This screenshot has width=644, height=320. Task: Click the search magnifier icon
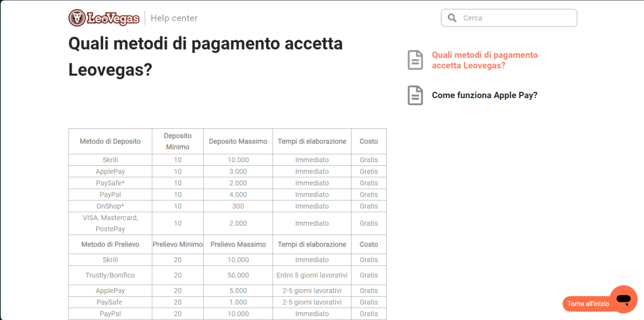click(x=452, y=18)
